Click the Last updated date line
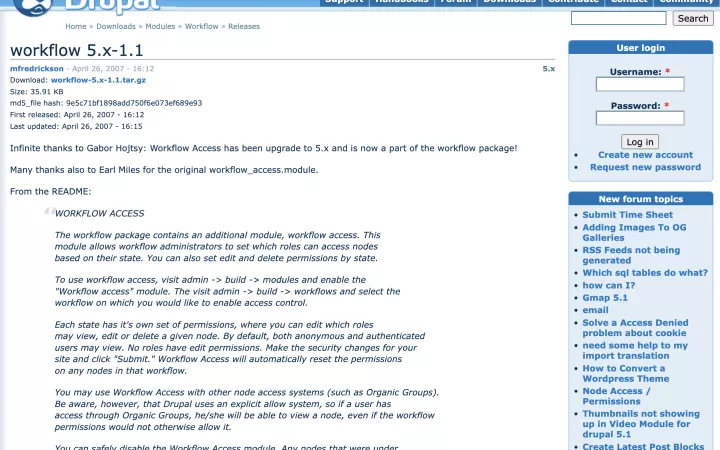Viewport: 720px width, 450px height. (76, 126)
